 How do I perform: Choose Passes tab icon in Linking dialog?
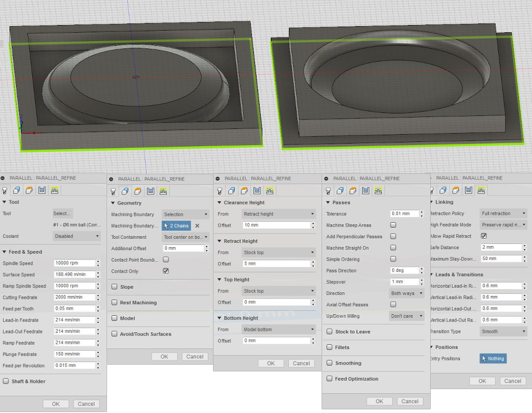[468, 190]
